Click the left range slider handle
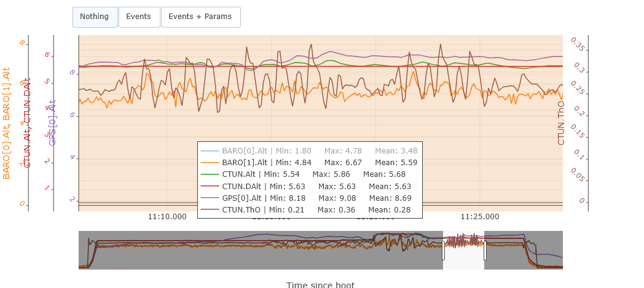This screenshot has height=288, width=644. [x=443, y=250]
